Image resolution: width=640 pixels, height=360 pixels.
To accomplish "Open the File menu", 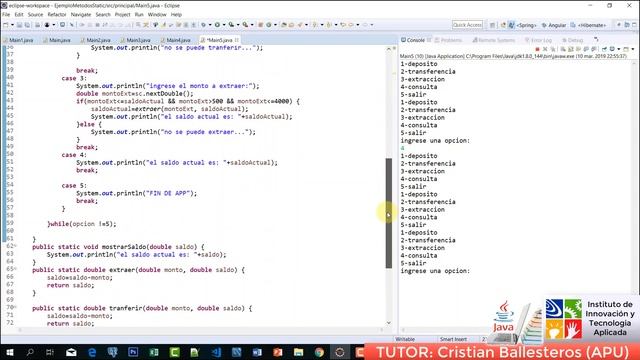I will [6, 14].
